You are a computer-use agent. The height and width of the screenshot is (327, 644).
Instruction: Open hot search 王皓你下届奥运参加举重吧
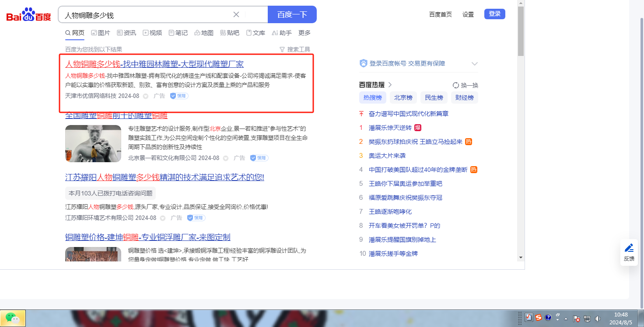tap(406, 184)
